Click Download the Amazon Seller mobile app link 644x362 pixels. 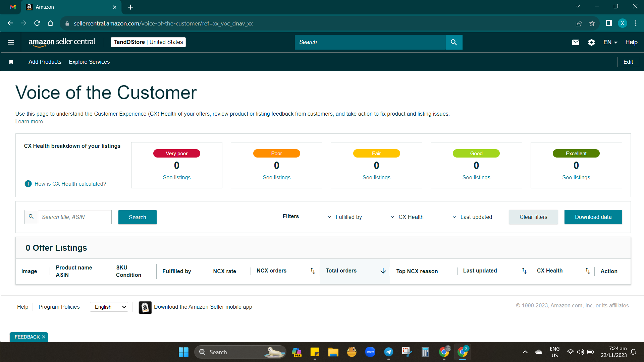click(203, 307)
